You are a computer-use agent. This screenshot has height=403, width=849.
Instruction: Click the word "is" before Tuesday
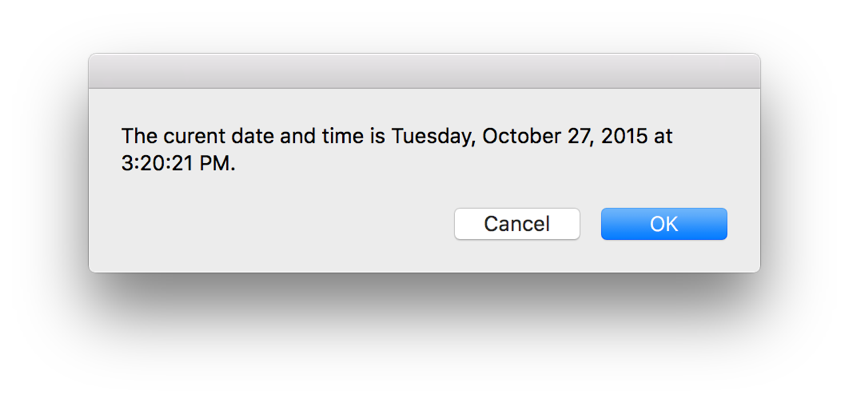pos(377,136)
